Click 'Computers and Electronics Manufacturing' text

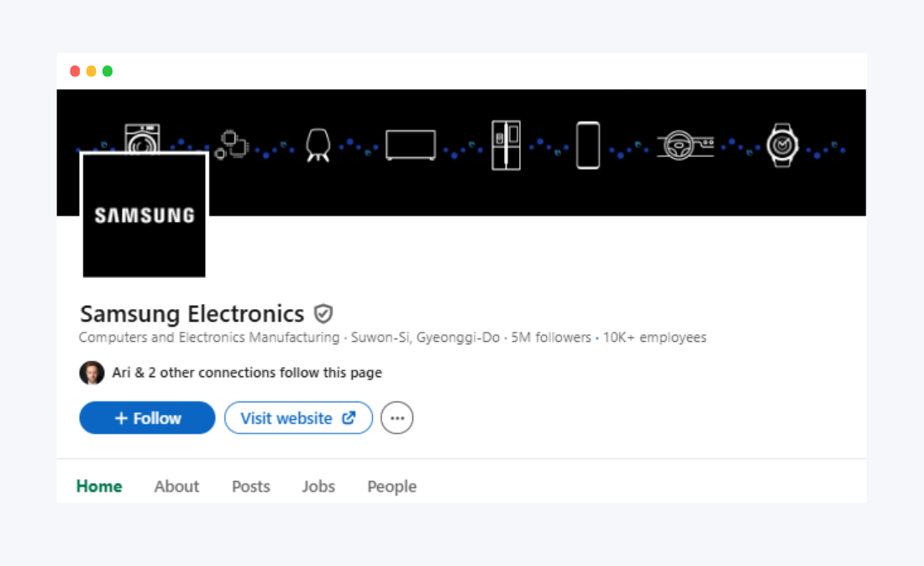209,337
